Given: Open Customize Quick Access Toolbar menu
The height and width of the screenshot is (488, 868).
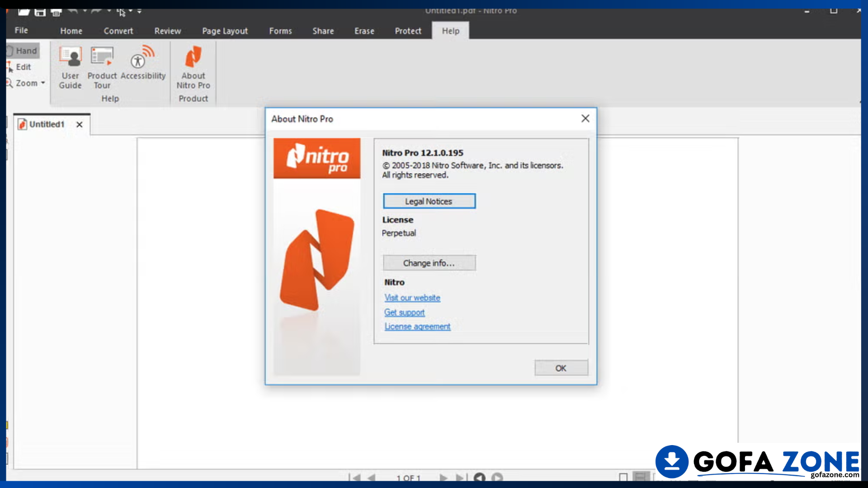Looking at the screenshot, I should [139, 11].
